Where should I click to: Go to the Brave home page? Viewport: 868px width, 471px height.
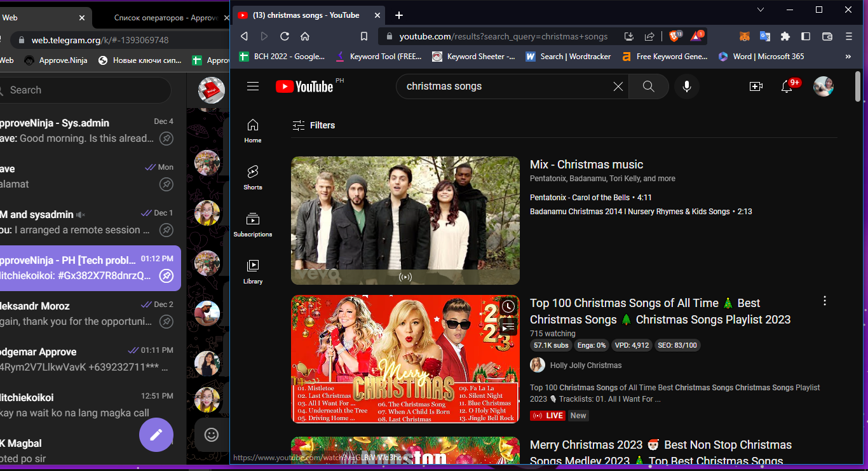(305, 36)
